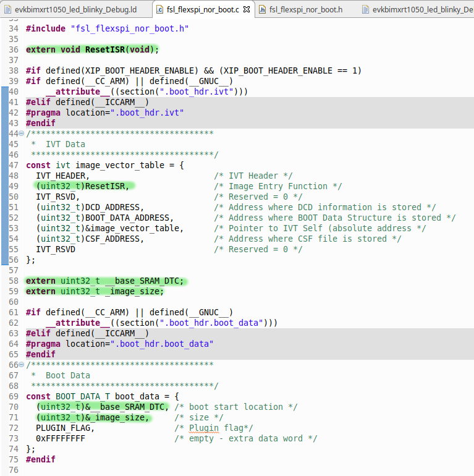Click 'Address where DCD information is stored' comment

tap(325, 207)
